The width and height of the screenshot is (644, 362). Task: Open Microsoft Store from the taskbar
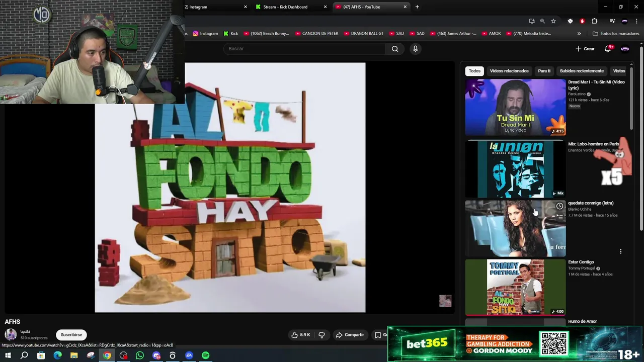tap(41, 355)
